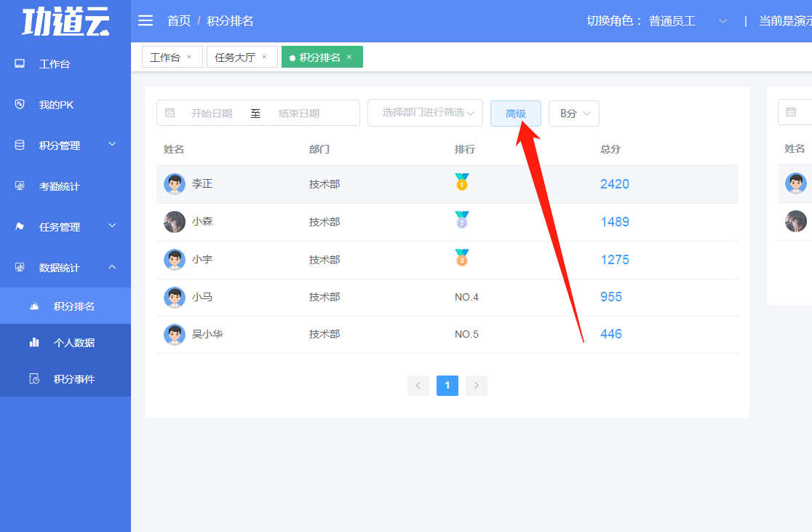Close the 工作台 page tab
This screenshot has width=812, height=532.
pos(189,57)
